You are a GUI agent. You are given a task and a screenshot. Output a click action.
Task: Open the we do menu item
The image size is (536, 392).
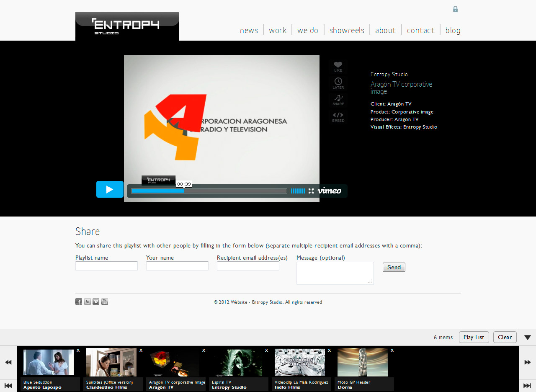point(308,30)
